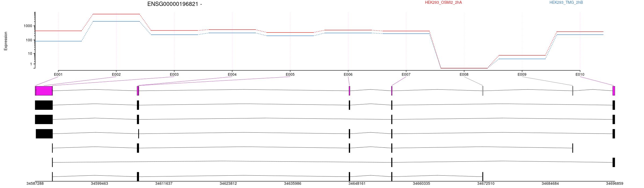Select exon label E010
Image resolution: width=644 pixels, height=188 pixels.
[580, 74]
